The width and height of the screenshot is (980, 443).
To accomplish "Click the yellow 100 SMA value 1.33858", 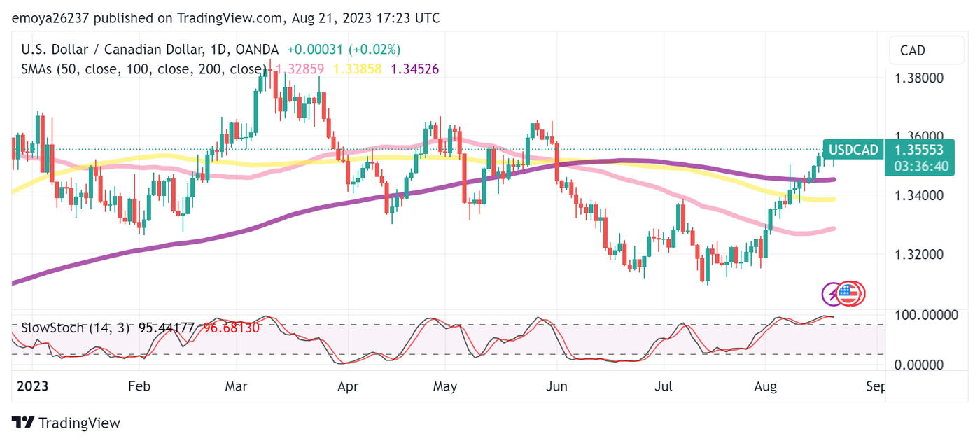I will [x=357, y=69].
